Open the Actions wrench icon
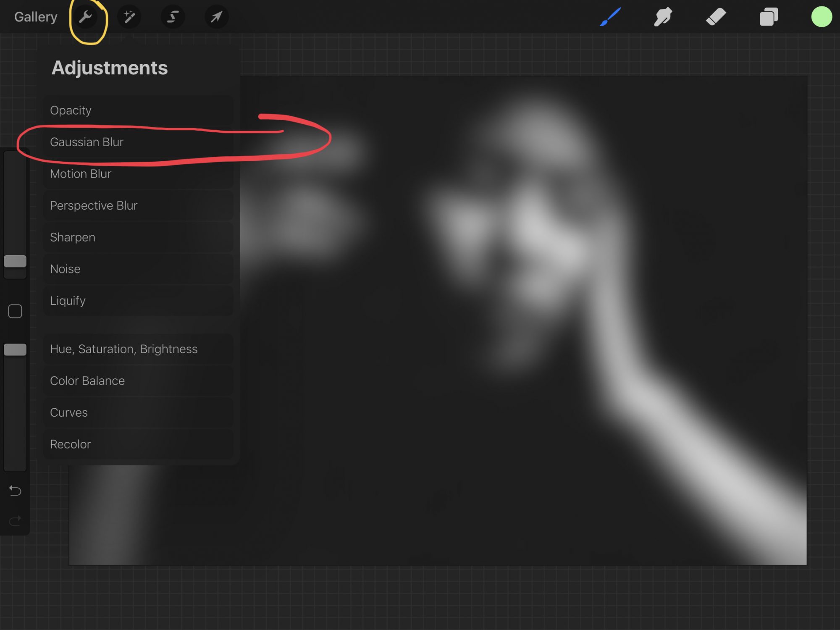The image size is (840, 630). coord(86,17)
